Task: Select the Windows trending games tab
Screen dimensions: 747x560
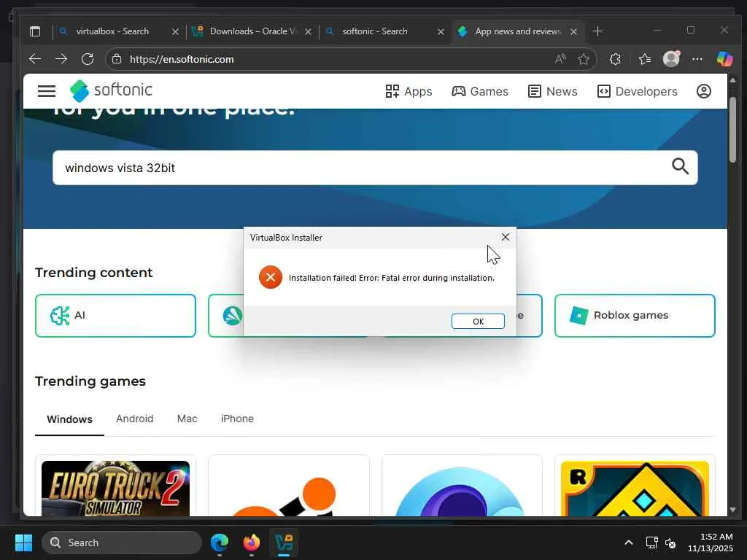Action: [x=69, y=419]
